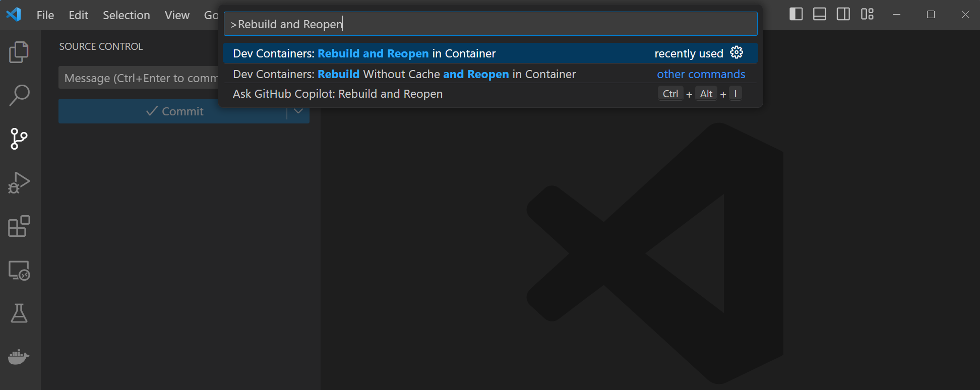The image size is (980, 390).
Task: Run Rebuild Without Cache and Reopen in Container
Action: click(490, 74)
